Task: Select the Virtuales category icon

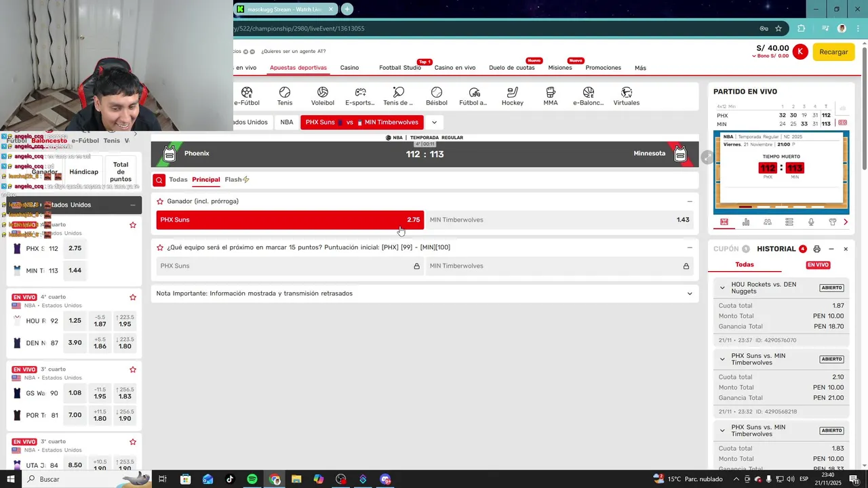Action: (x=627, y=96)
